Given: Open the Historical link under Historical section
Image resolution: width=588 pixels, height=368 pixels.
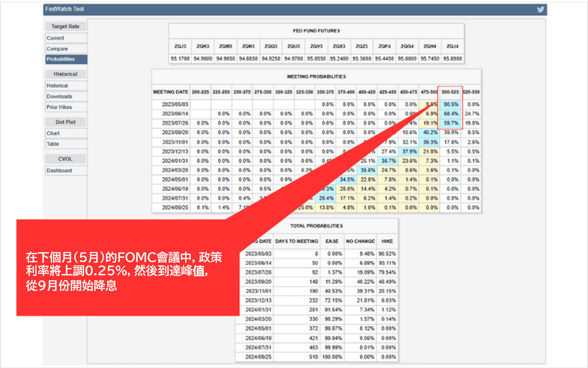Looking at the screenshot, I should tap(66, 86).
